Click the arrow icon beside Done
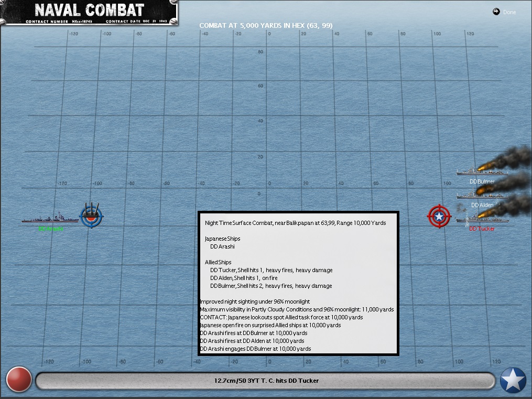532x399 pixels. [496, 12]
